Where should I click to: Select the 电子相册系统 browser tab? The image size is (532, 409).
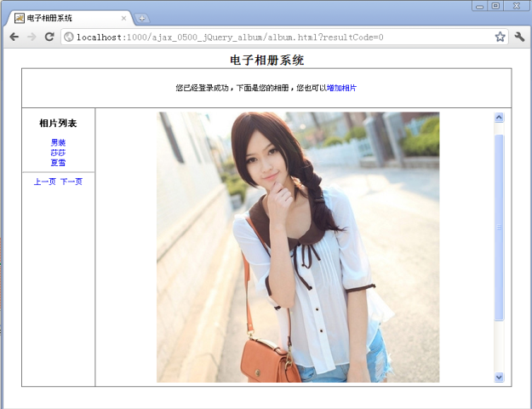[x=70, y=18]
